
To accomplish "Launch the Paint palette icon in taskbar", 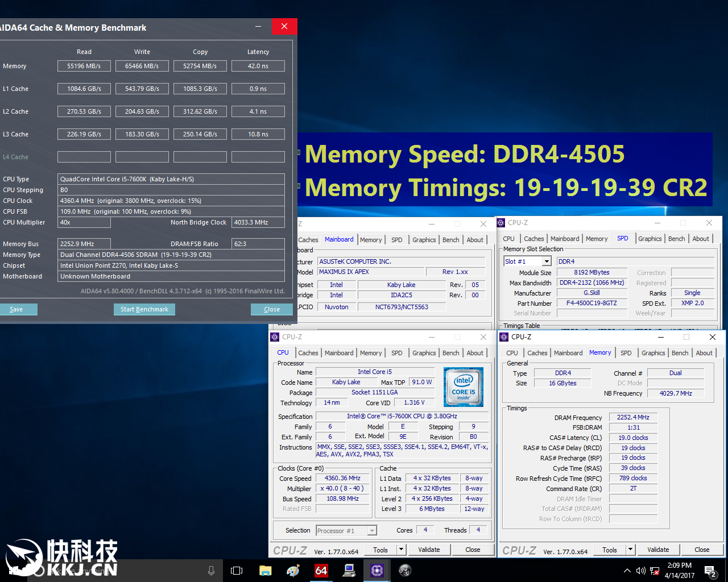I will [x=293, y=570].
